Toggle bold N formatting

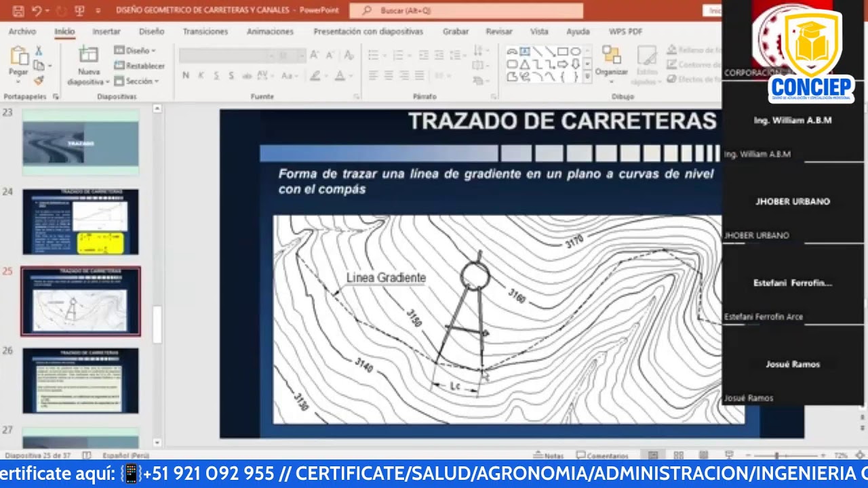(x=186, y=75)
